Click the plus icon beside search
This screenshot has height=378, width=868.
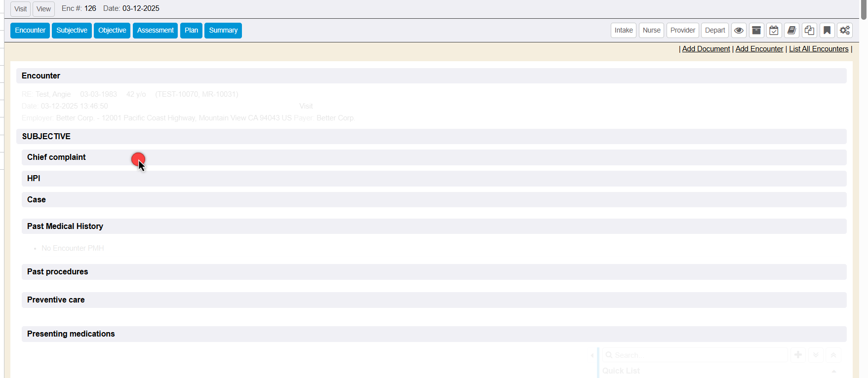(x=798, y=355)
